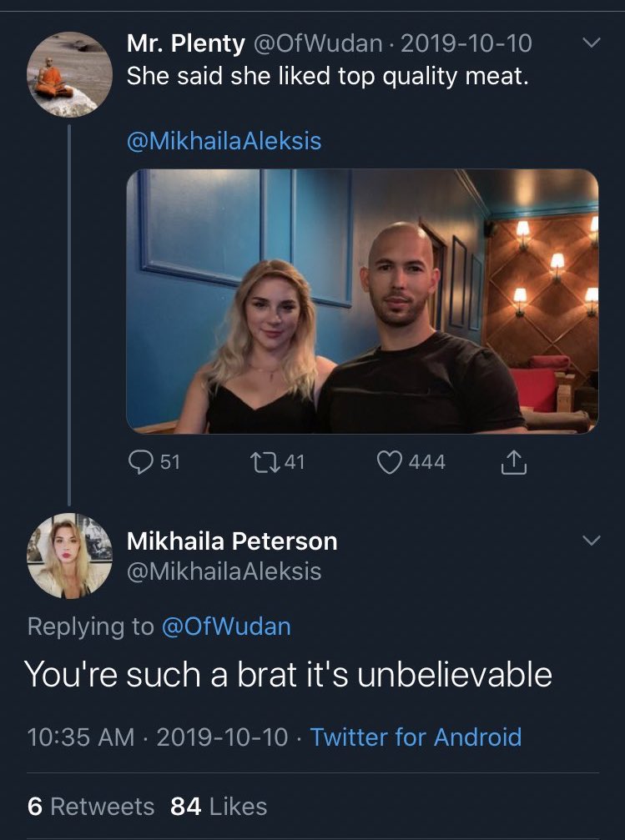The width and height of the screenshot is (625, 840).
Task: View the 84 Likes list
Action: (219, 807)
